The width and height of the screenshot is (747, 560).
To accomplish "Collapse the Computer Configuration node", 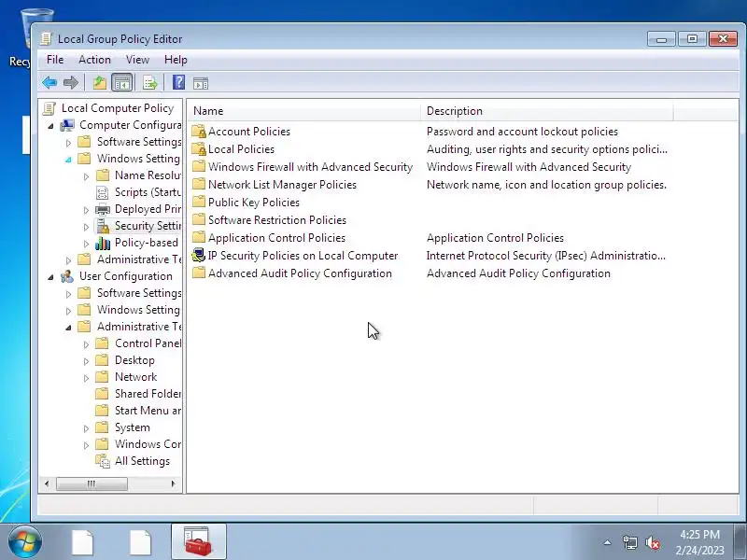I will click(x=50, y=126).
